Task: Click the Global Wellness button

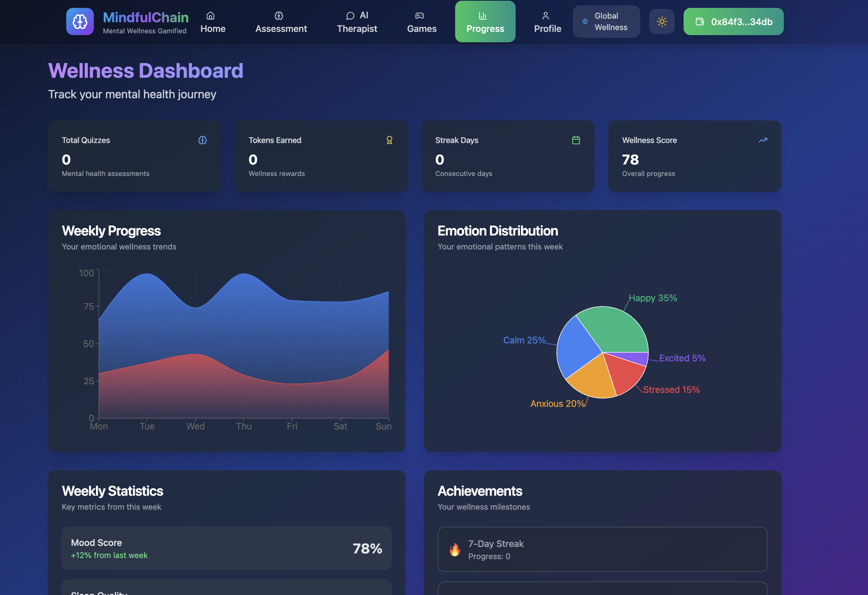Action: point(606,22)
